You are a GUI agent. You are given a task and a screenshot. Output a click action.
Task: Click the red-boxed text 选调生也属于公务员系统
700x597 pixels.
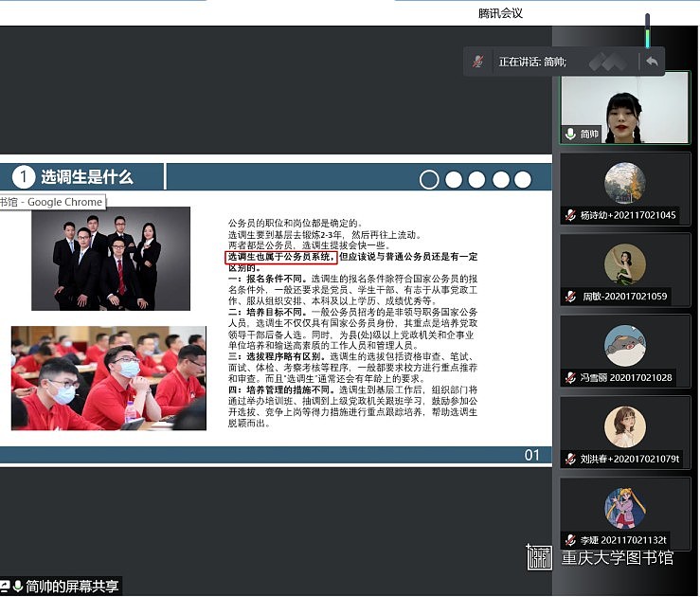point(280,257)
